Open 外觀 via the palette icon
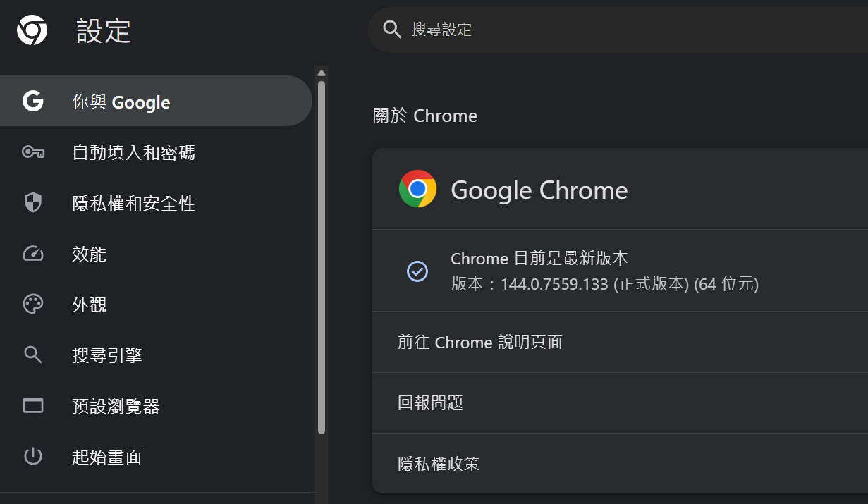Image resolution: width=868 pixels, height=504 pixels. coord(33,305)
